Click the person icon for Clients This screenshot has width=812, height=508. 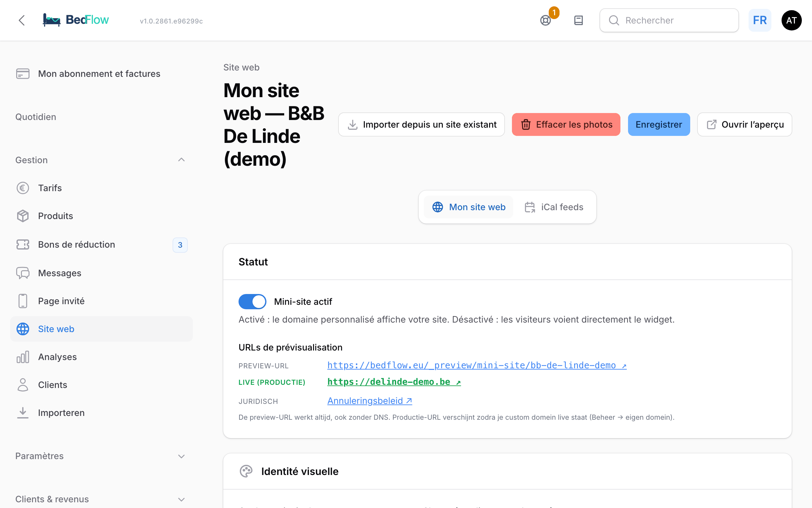[x=23, y=385]
